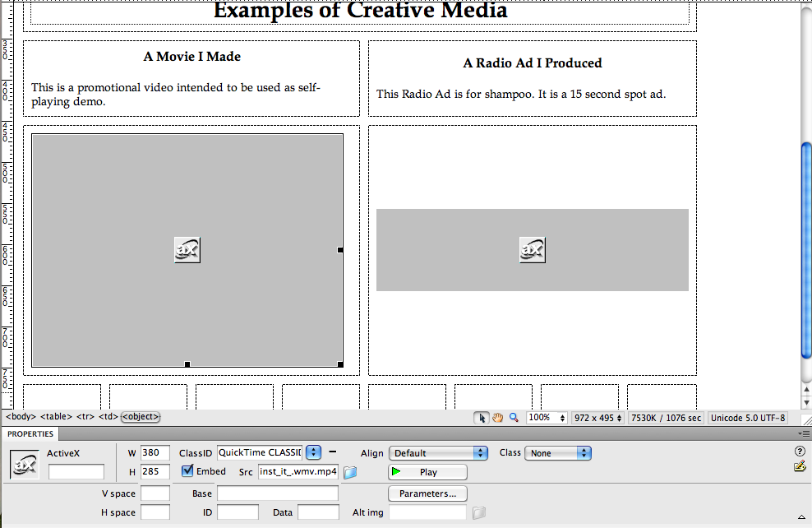Toggle the Embed checkbox
Image resolution: width=812 pixels, height=528 pixels.
coord(188,471)
